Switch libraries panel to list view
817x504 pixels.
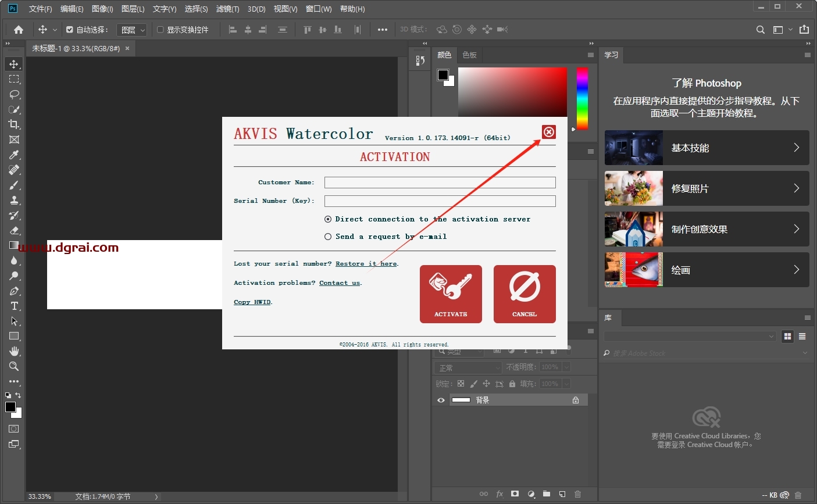point(802,336)
